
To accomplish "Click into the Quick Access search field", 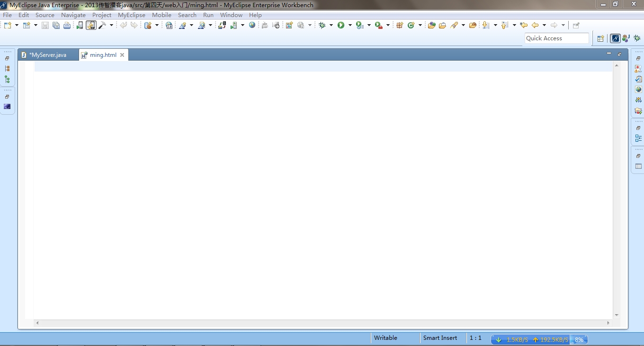I will click(x=556, y=38).
